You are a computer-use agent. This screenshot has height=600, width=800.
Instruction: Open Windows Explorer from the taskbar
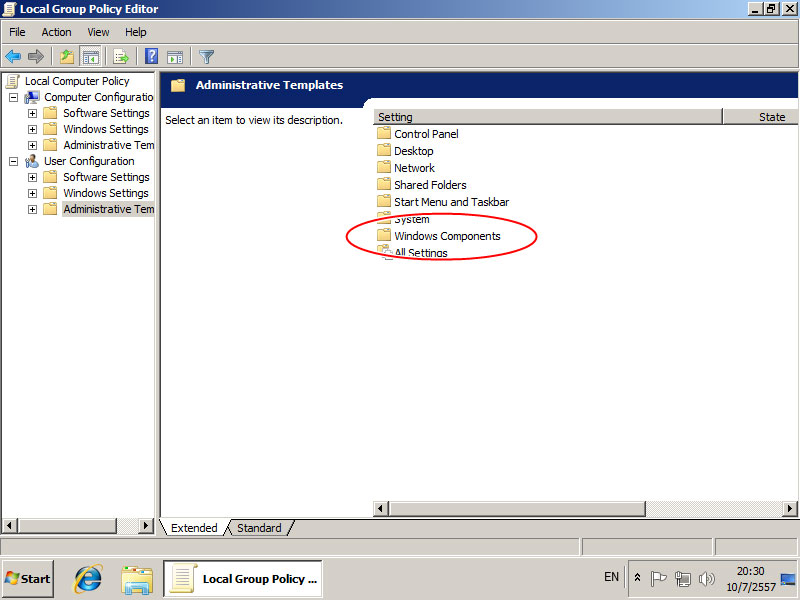pos(137,580)
